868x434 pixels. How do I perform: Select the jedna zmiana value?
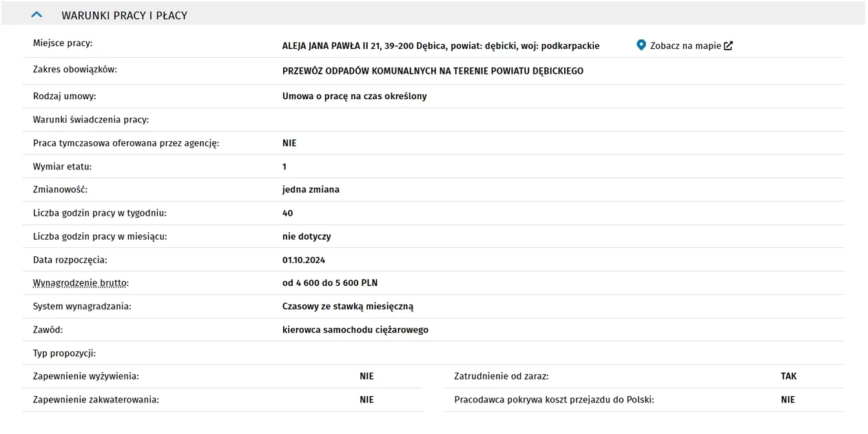click(x=311, y=189)
